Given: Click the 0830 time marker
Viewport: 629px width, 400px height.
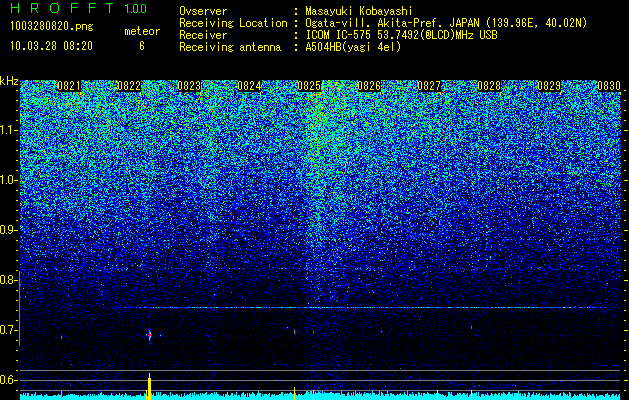Looking at the screenshot, I should (x=609, y=86).
